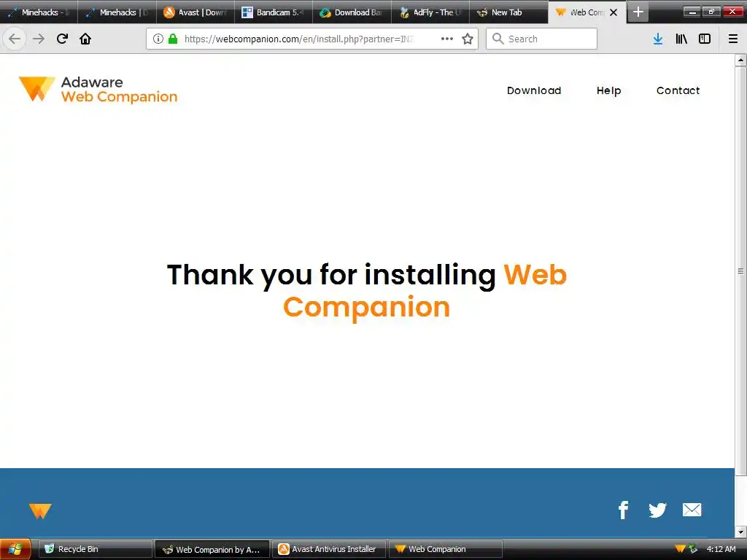Switch to the second Minehacks tab
Image resolution: width=747 pixels, height=560 pixels.
pyautogui.click(x=117, y=12)
